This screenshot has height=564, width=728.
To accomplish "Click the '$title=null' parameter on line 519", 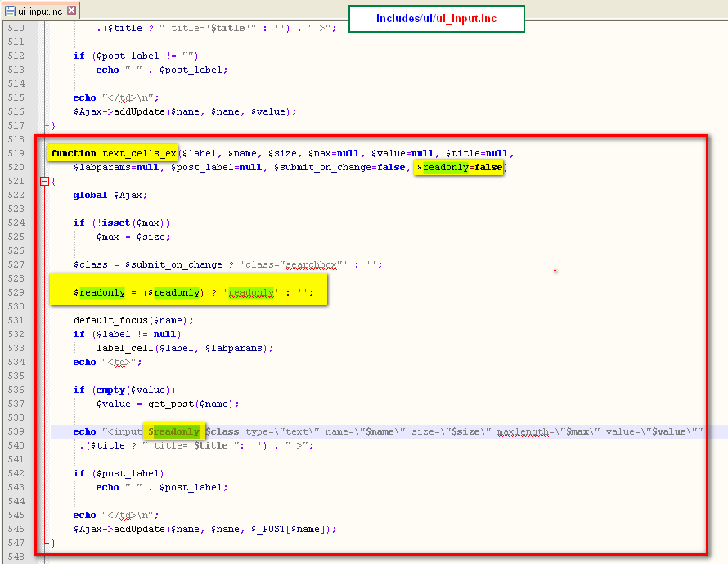I will (477, 153).
